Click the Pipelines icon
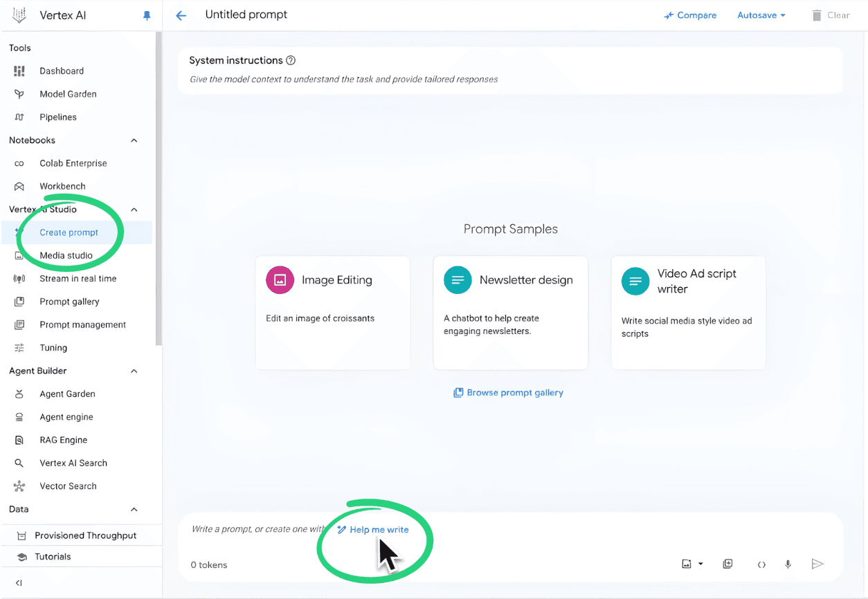Screen dimensions: 868x599 [19, 117]
